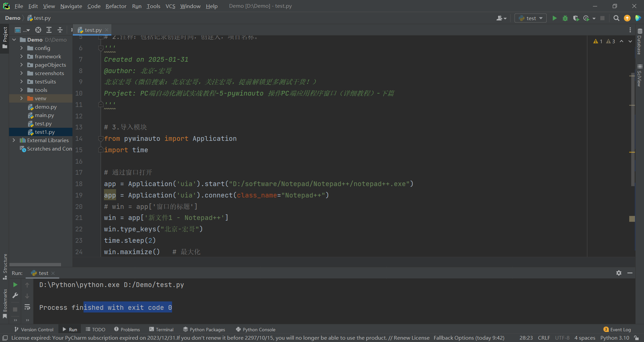Open Event Log button

point(617,330)
